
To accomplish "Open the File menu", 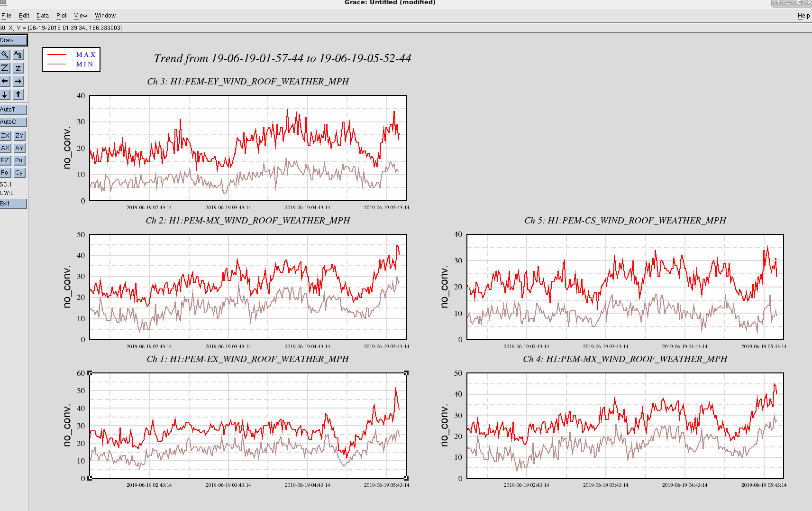I will (6, 16).
